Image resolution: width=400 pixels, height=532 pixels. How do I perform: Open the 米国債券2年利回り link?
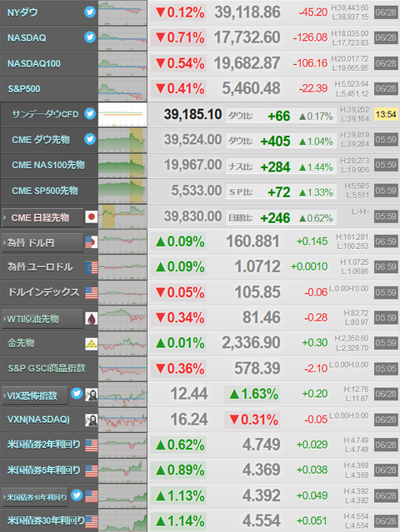tap(44, 445)
